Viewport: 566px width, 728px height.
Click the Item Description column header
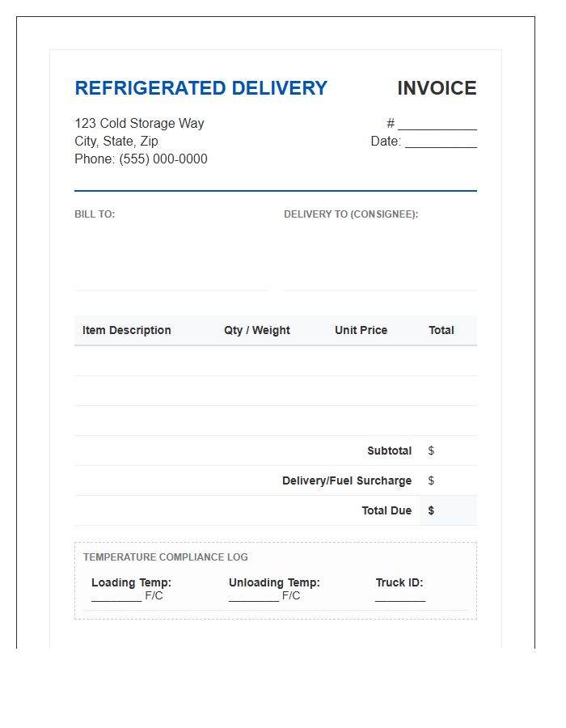click(x=127, y=330)
